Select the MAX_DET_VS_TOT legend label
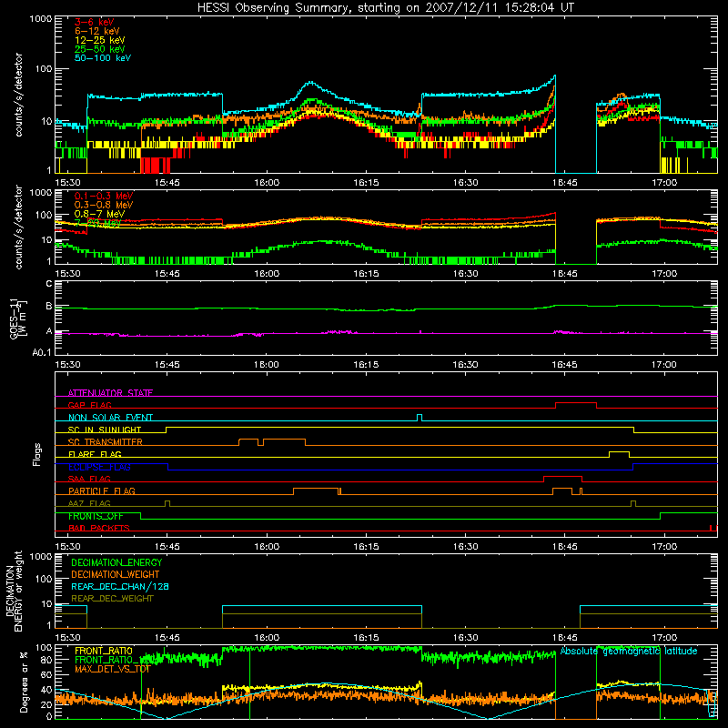 pyautogui.click(x=113, y=669)
